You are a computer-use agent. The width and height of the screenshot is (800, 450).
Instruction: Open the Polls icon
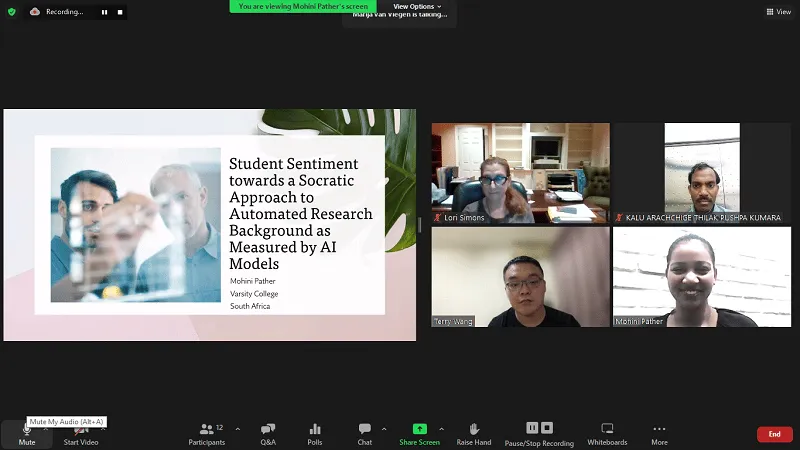pos(315,433)
